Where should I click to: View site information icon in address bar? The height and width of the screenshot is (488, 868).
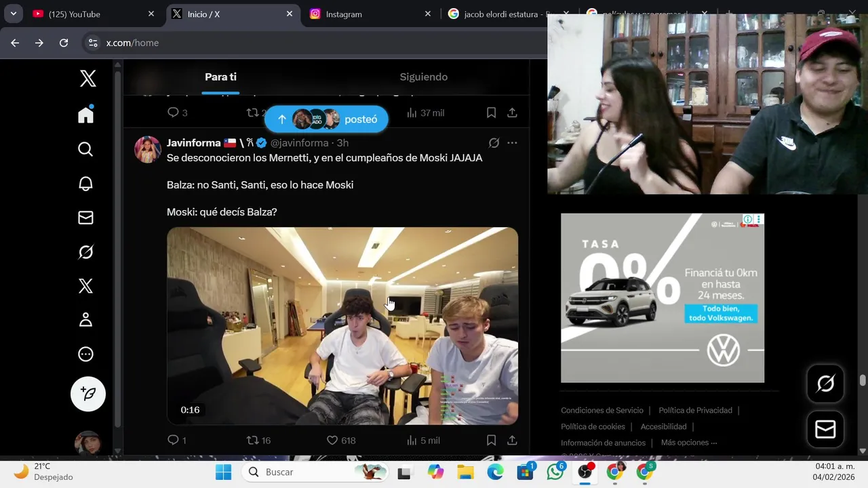point(93,43)
